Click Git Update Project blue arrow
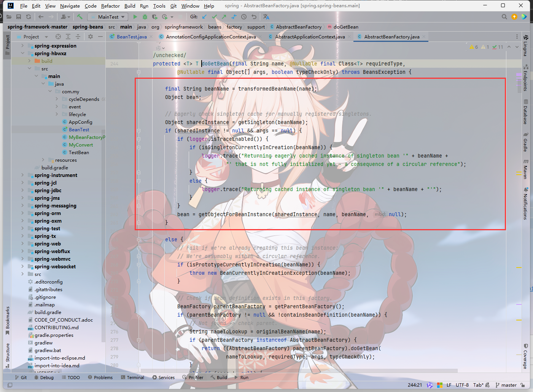 [x=205, y=17]
